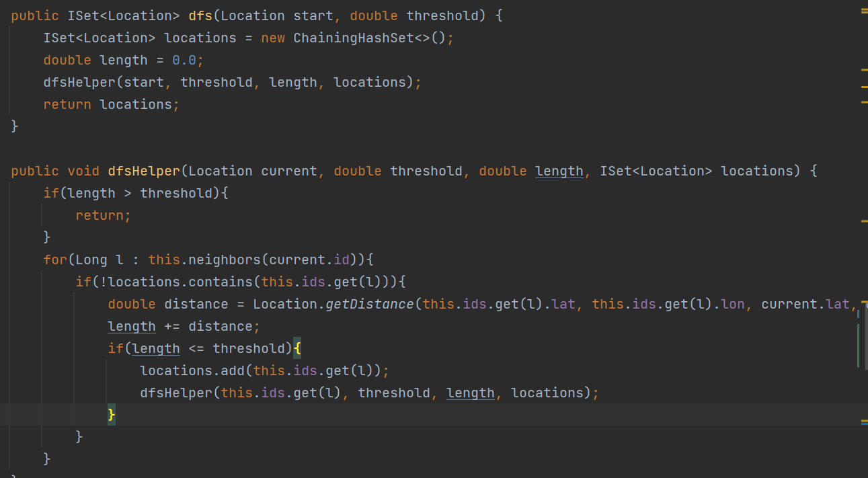Image resolution: width=868 pixels, height=478 pixels.
Task: Click the locations.add call
Action: 182,370
